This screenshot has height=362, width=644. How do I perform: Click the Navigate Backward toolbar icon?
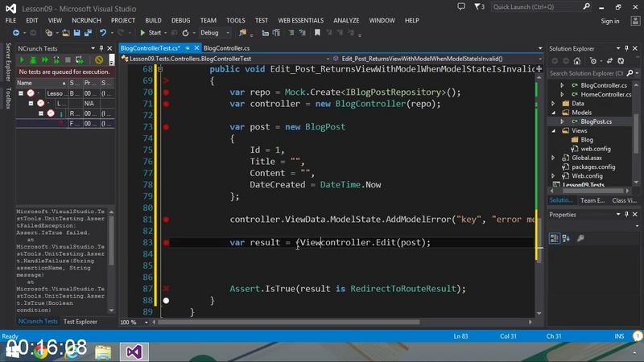tap(15, 32)
